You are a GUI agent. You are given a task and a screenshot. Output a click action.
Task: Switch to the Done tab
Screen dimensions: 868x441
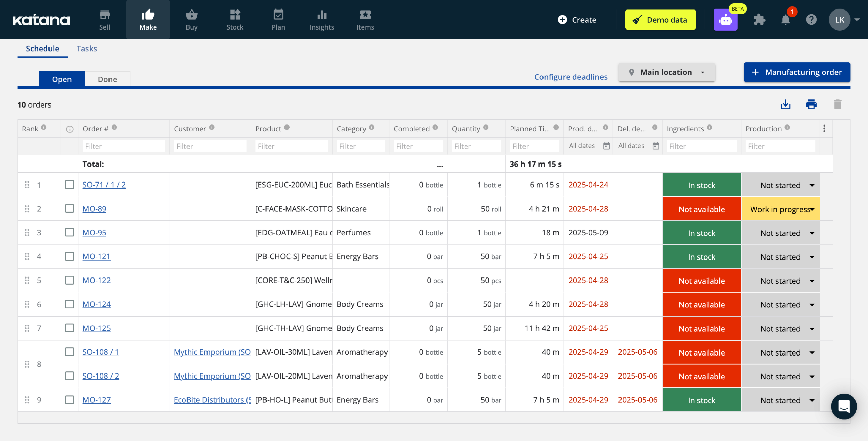pyautogui.click(x=107, y=79)
